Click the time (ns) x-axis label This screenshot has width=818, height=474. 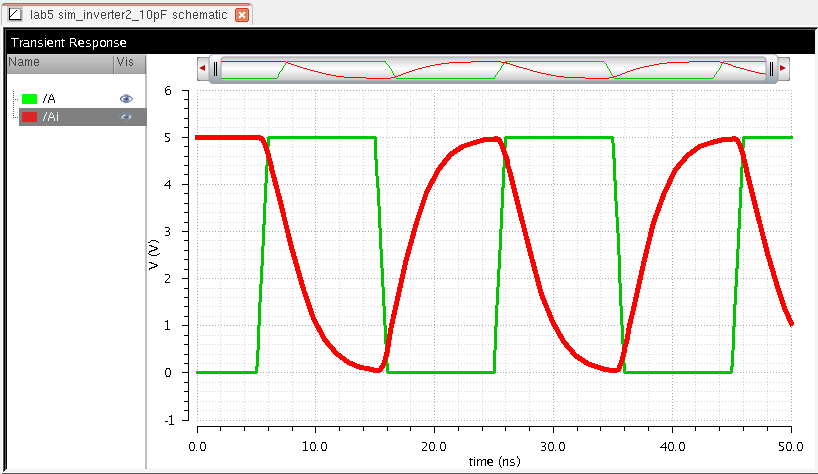click(x=493, y=461)
